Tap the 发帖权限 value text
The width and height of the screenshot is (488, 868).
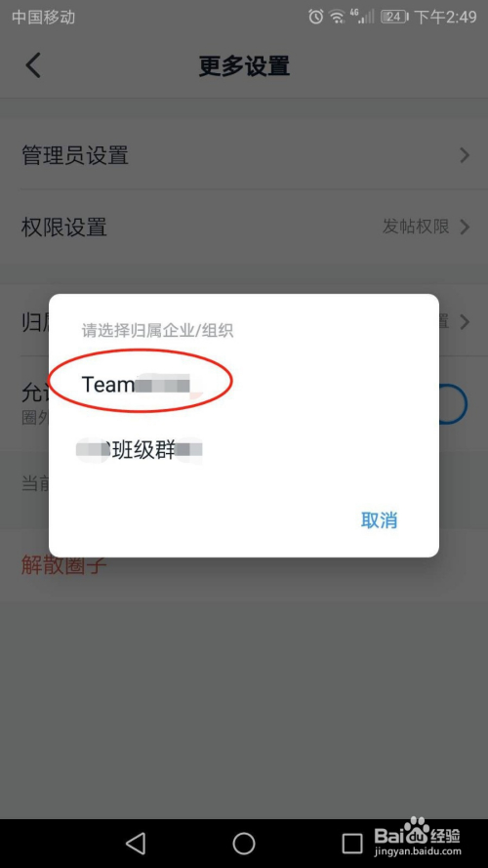[x=416, y=227]
